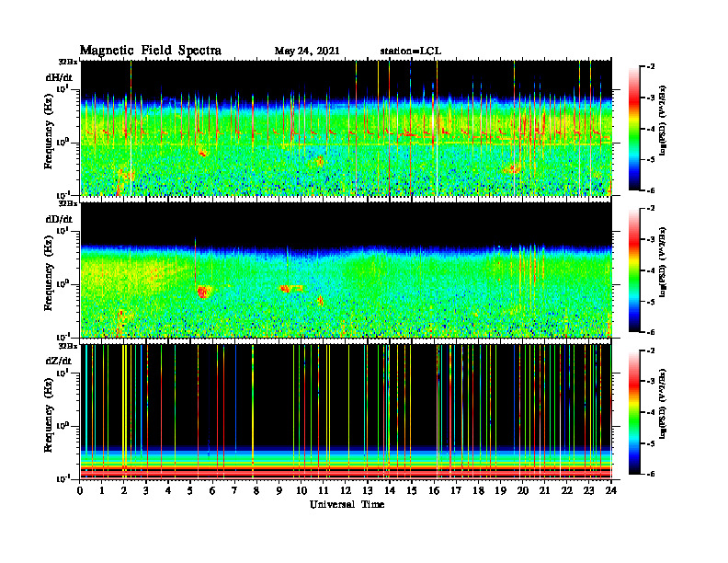Click '-3' value on dZ/dt color bar scale
This screenshot has height=563, width=728.
point(651,381)
